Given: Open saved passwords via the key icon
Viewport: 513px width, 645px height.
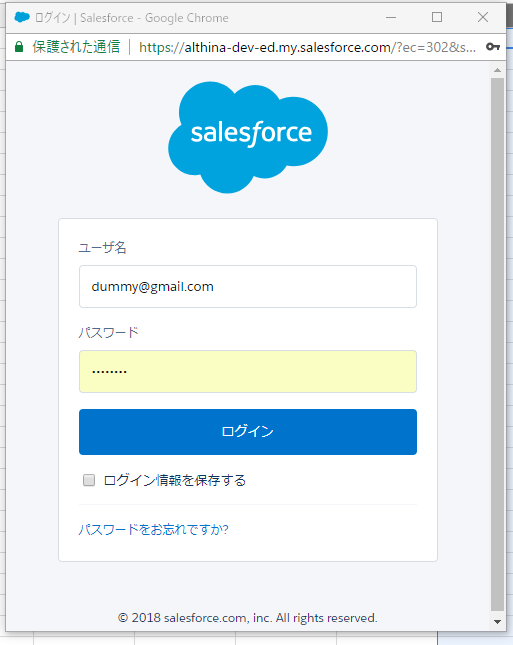Looking at the screenshot, I should click(492, 47).
